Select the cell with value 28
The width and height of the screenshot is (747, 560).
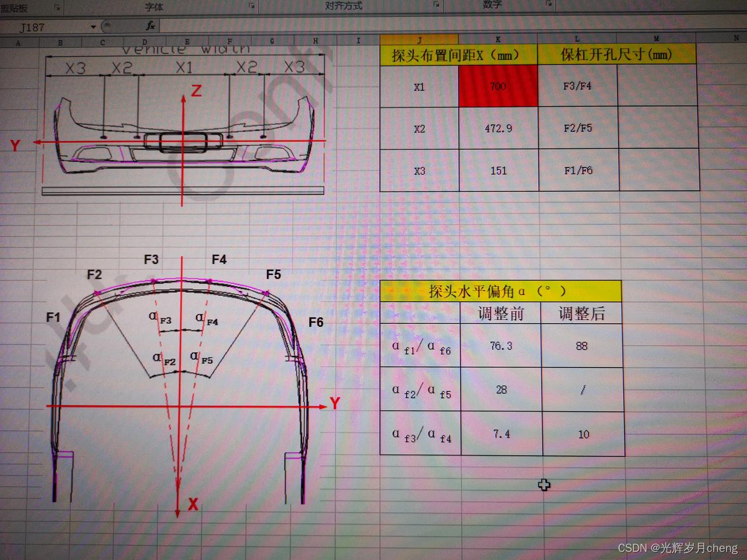pos(501,390)
